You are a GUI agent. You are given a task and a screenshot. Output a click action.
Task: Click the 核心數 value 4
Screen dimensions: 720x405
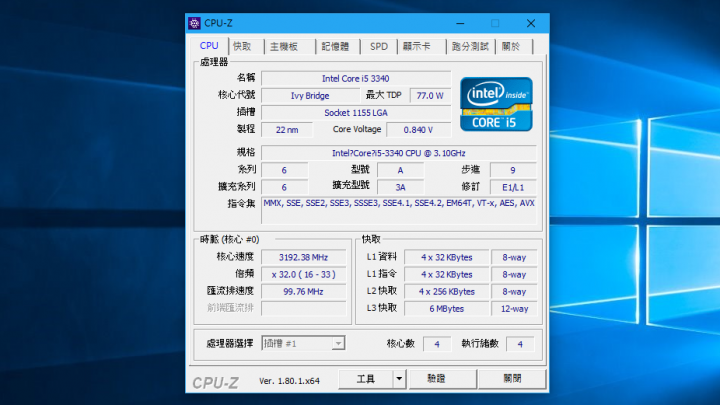click(x=437, y=343)
